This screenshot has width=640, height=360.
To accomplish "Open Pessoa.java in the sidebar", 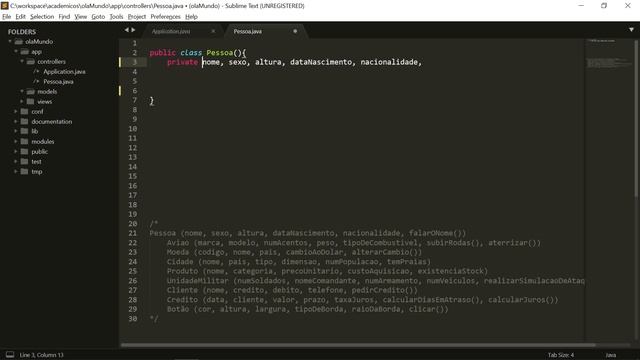I will pyautogui.click(x=58, y=82).
